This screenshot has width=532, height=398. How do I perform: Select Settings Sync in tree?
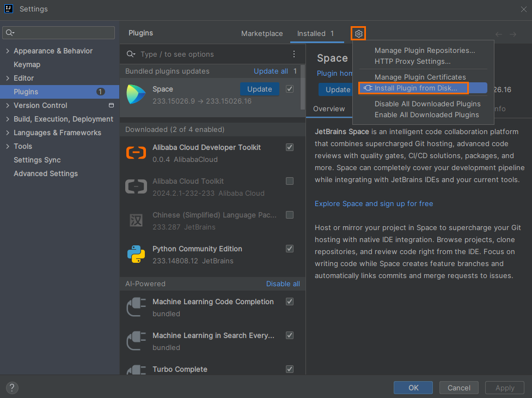coord(37,160)
